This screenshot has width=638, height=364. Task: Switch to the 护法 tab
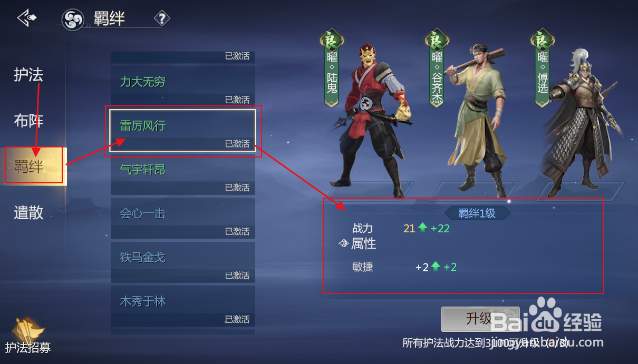[x=28, y=75]
